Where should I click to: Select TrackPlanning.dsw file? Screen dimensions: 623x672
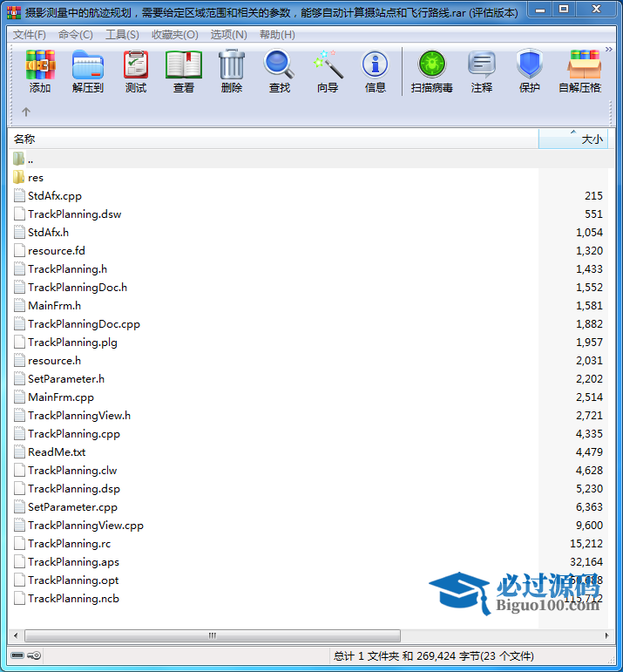[x=75, y=214]
